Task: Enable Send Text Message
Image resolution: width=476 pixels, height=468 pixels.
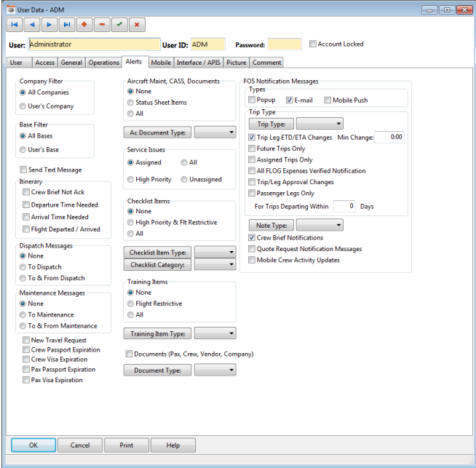Action: coord(23,170)
